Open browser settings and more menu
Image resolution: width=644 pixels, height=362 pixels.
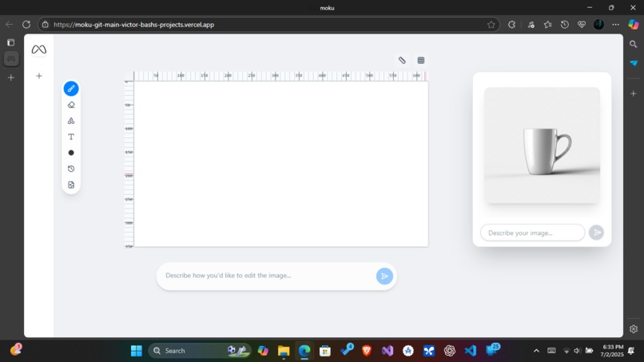pyautogui.click(x=615, y=25)
